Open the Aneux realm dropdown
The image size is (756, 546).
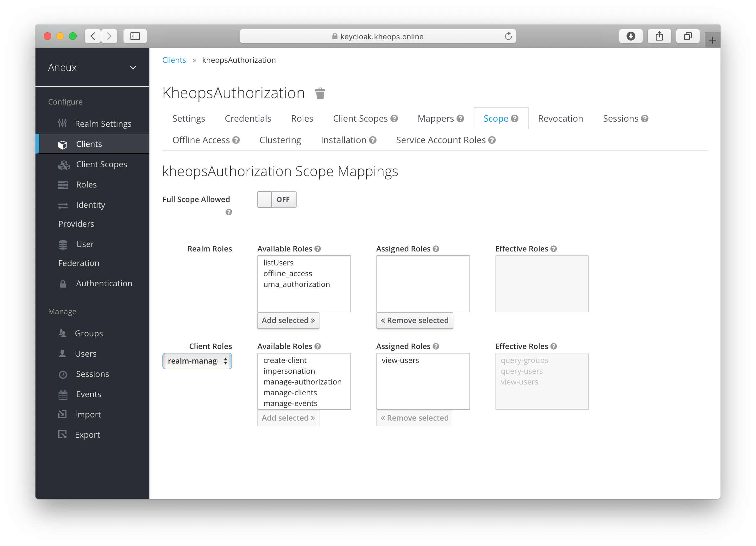click(92, 67)
